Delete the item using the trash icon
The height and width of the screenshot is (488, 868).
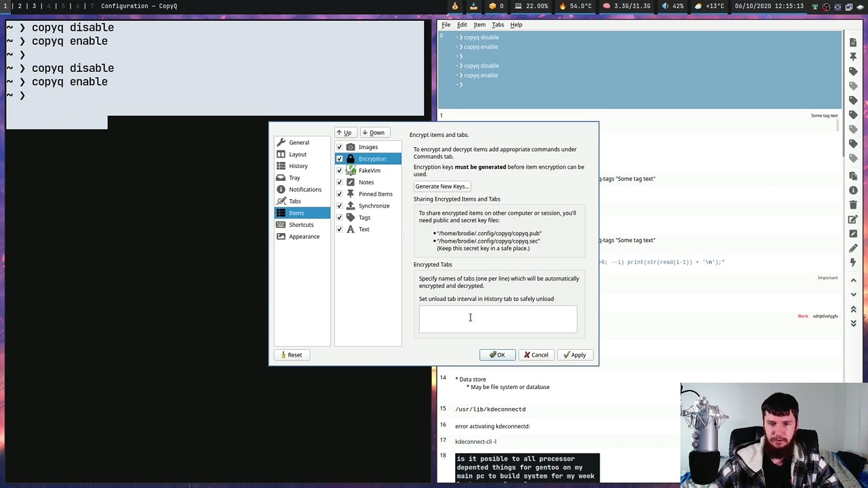point(853,204)
